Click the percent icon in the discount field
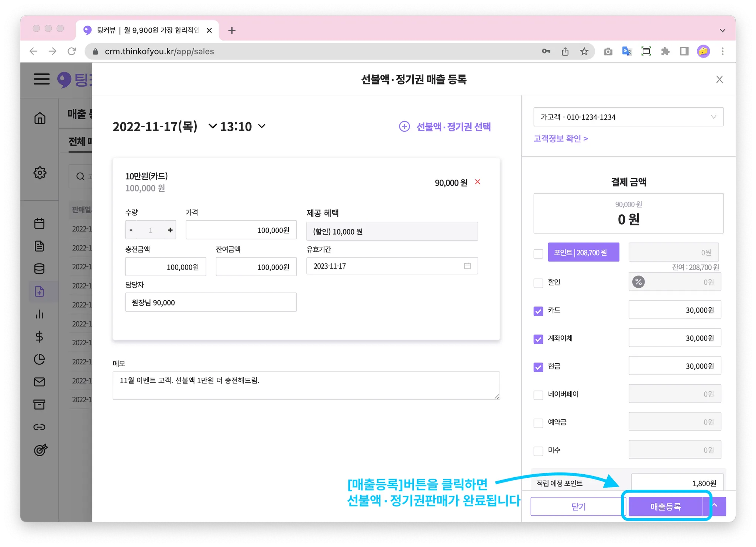Image resolution: width=756 pixels, height=547 pixels. pos(638,282)
